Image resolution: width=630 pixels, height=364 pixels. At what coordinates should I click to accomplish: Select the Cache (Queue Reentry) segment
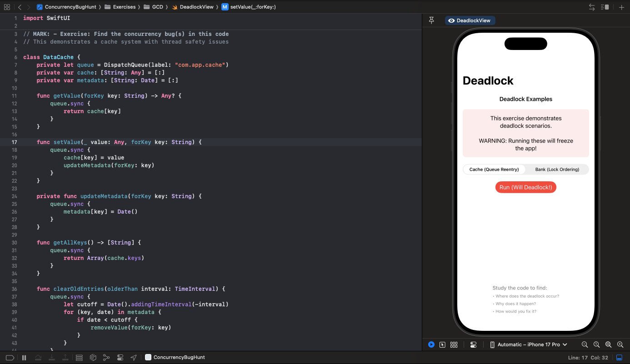click(x=494, y=169)
